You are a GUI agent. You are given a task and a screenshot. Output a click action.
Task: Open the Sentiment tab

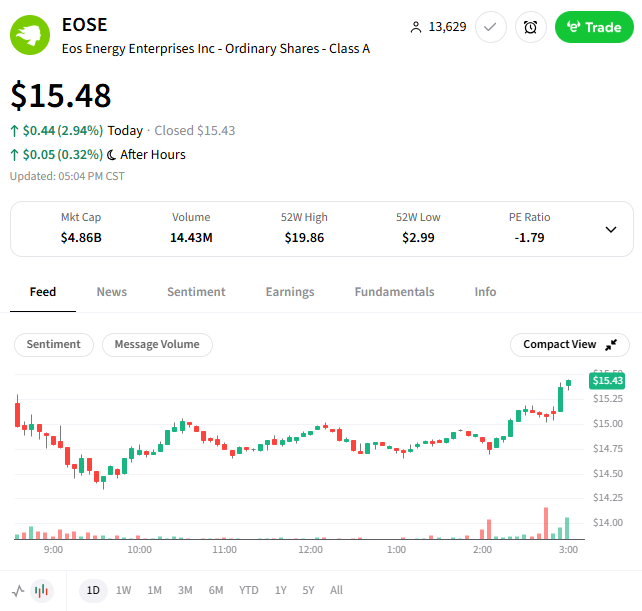(196, 292)
